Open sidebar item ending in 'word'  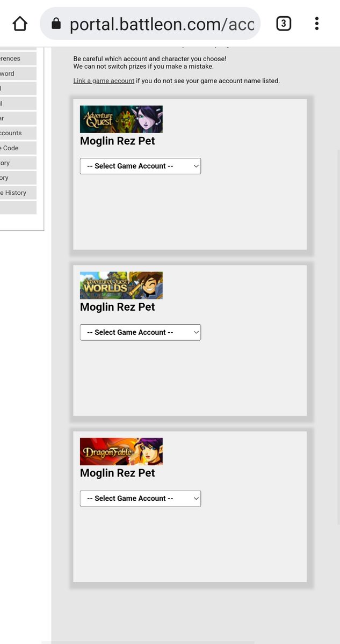[18, 74]
